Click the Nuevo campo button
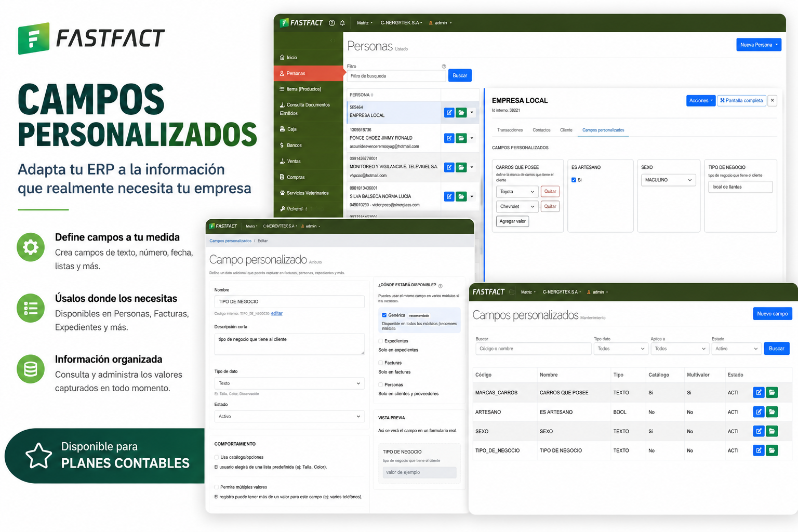Image resolution: width=798 pixels, height=532 pixels. click(x=773, y=314)
